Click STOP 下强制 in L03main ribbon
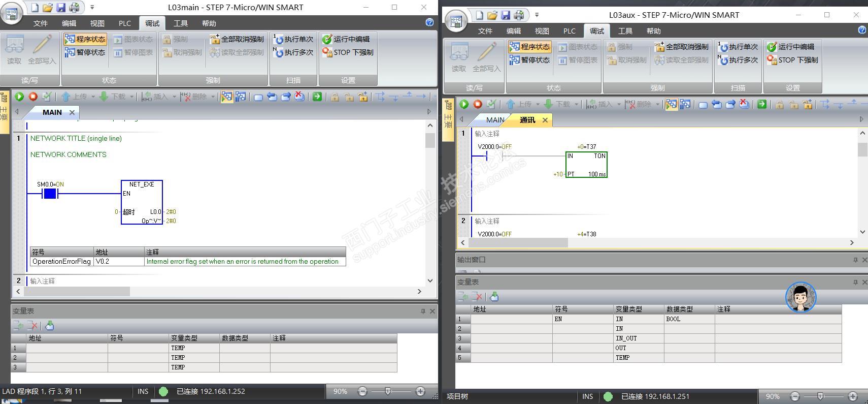 tap(348, 52)
